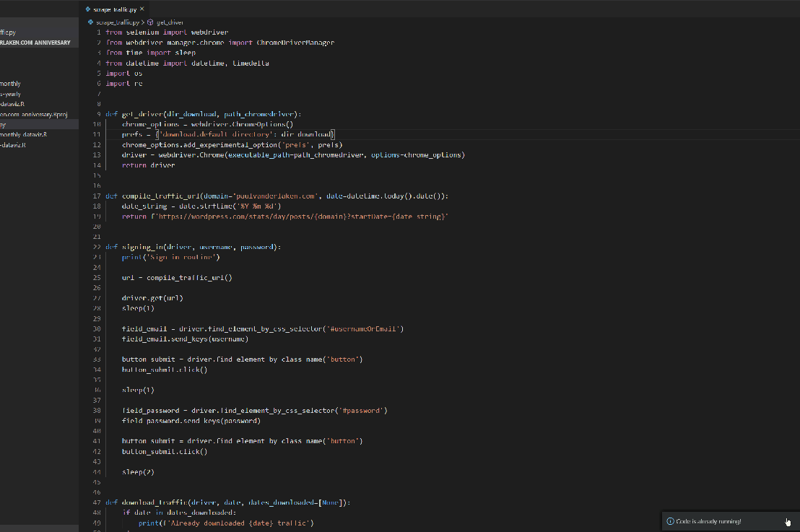Click 'field_password.send_keys(password)' on line 39
Viewport: 800px width, 532px height.
[191, 421]
